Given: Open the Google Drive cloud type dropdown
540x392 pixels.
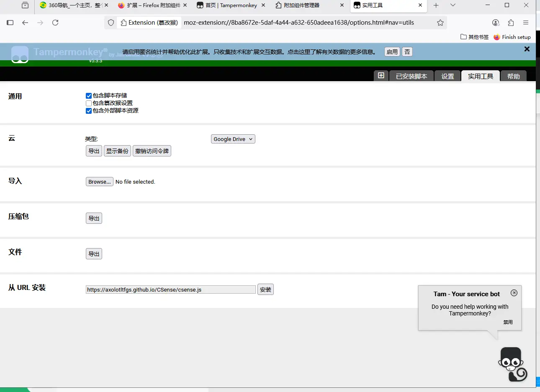Looking at the screenshot, I should [233, 139].
